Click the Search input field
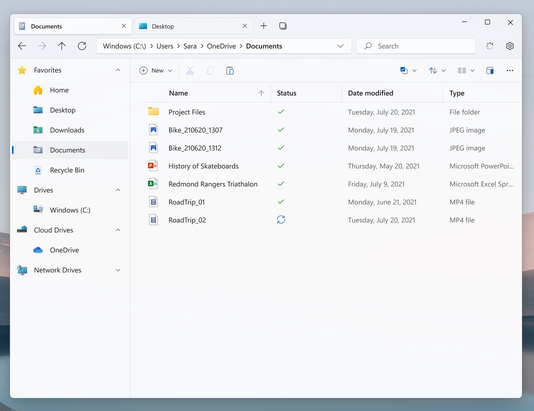Viewport: 534px width, 411px height. tap(416, 46)
